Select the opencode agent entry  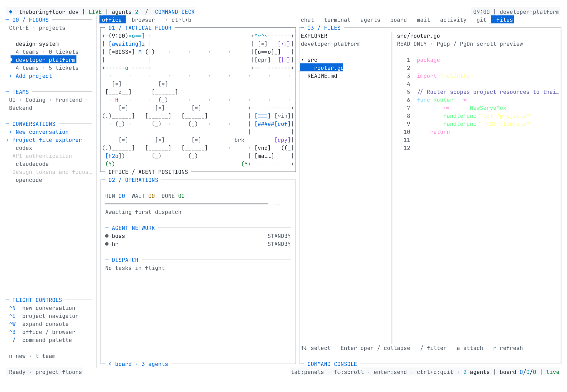(29, 180)
